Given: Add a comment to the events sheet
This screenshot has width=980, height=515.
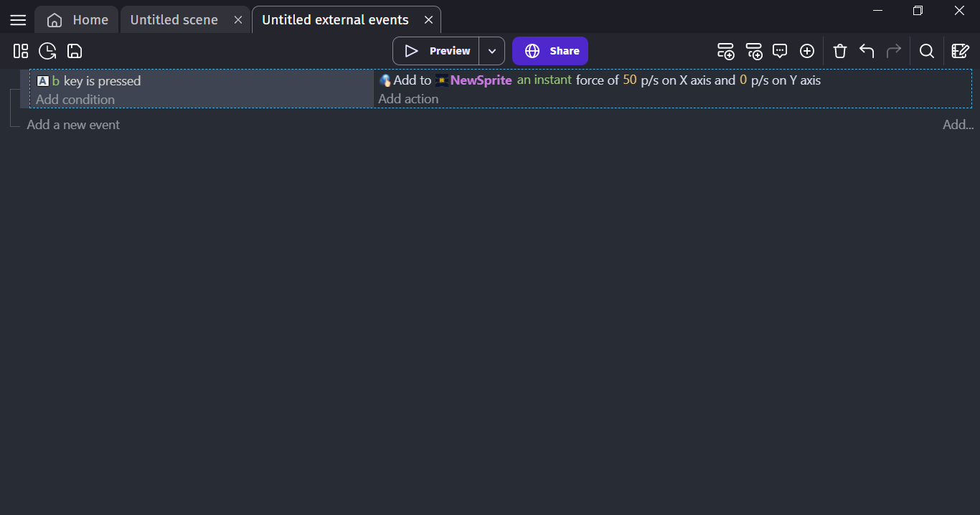Looking at the screenshot, I should pyautogui.click(x=780, y=51).
